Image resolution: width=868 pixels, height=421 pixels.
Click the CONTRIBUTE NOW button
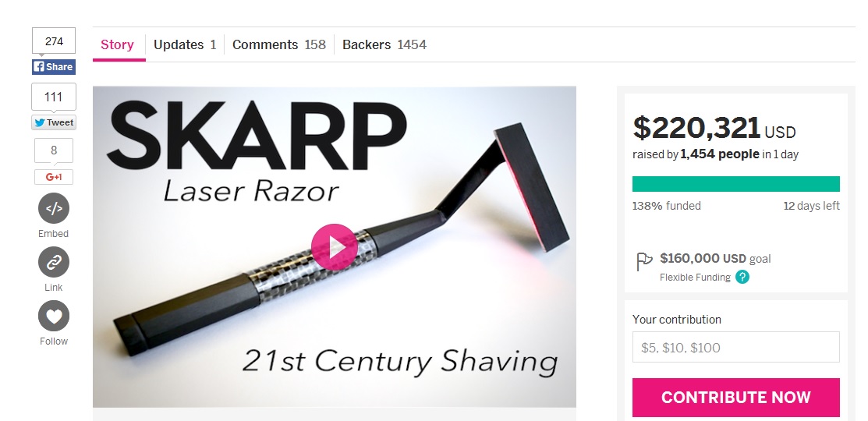click(735, 397)
